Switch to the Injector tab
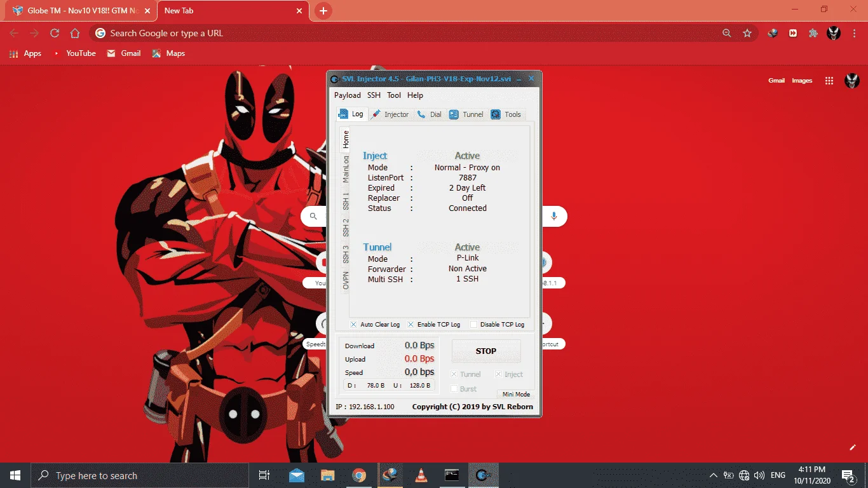 [390, 114]
